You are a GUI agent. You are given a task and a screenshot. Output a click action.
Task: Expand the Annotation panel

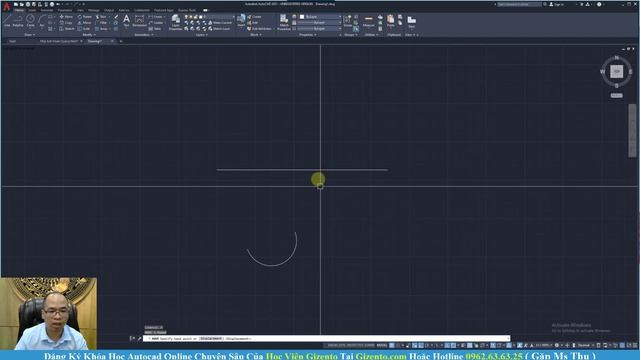[x=144, y=35]
